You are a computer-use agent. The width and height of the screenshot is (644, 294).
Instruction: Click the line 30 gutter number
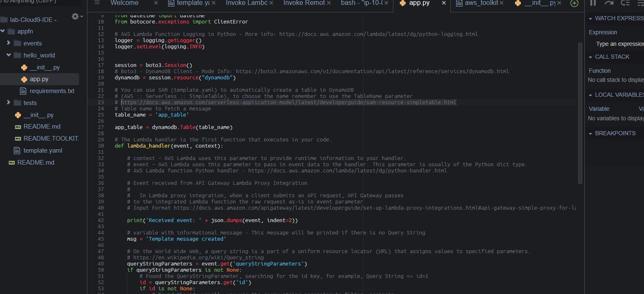[x=101, y=146]
